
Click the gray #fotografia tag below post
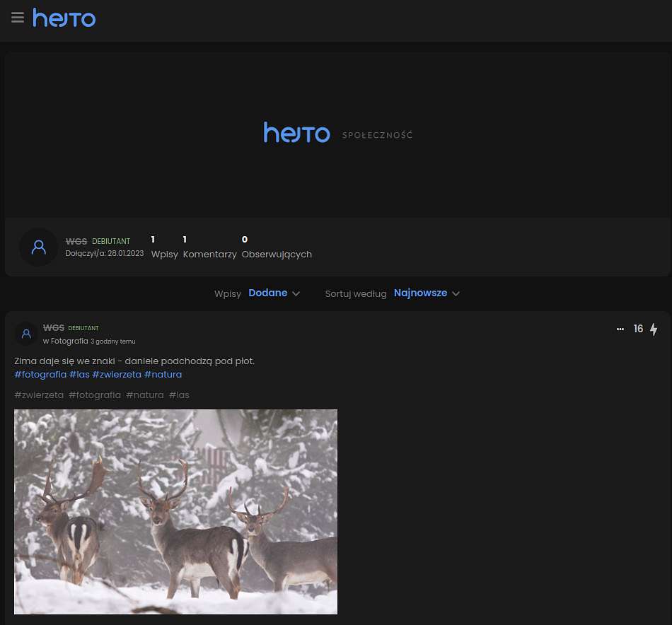coord(95,395)
